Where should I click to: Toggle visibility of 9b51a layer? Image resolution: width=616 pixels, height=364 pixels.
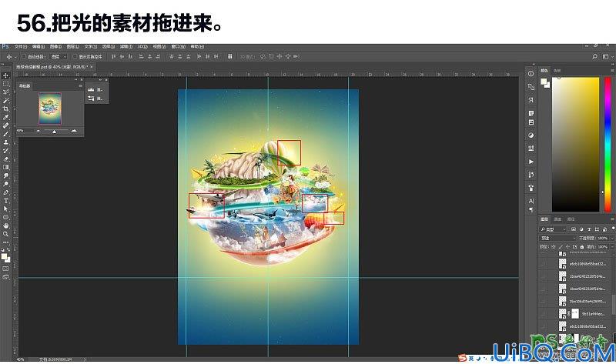pos(544,314)
